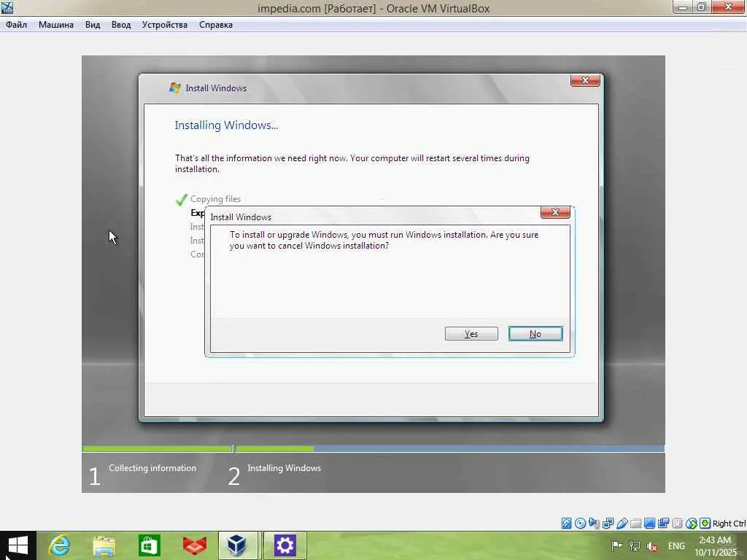Click VirtualBox display settings indicator
The width and height of the screenshot is (747, 560).
(x=649, y=524)
